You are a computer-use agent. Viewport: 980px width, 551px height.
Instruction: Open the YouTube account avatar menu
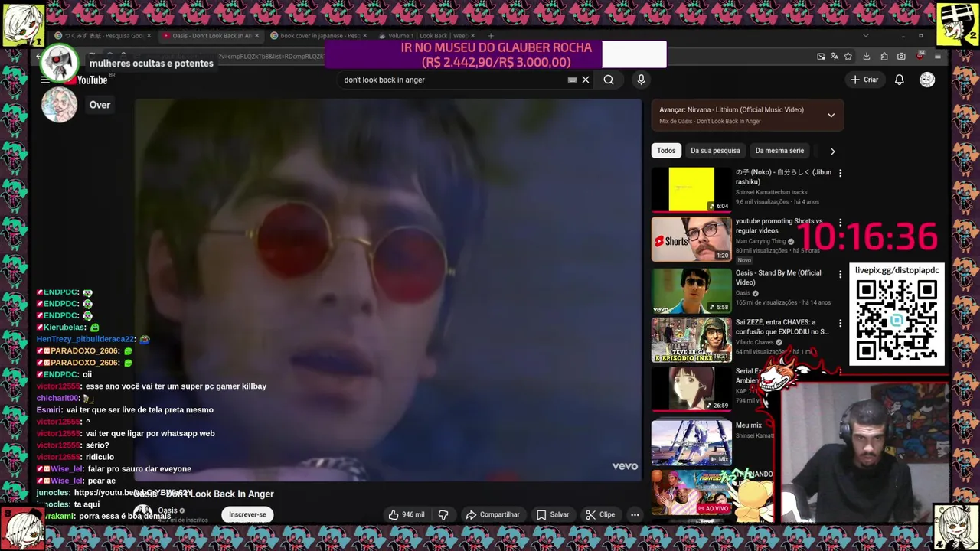click(927, 80)
